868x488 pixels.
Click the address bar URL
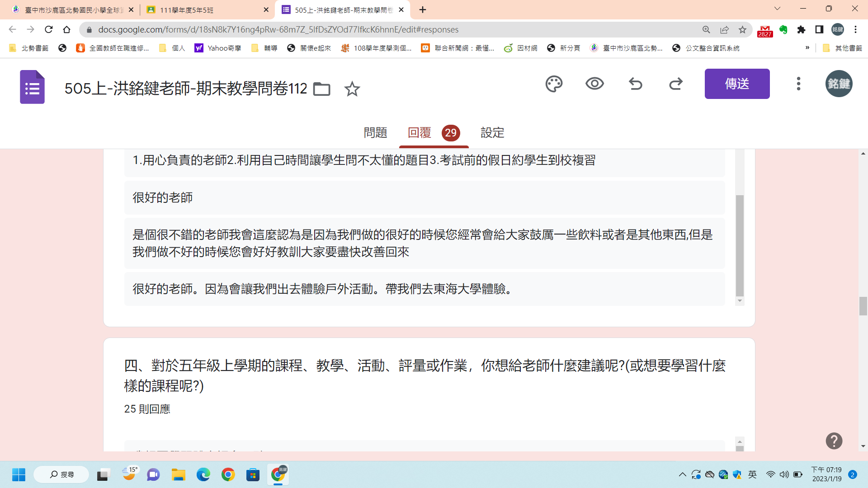(x=278, y=29)
